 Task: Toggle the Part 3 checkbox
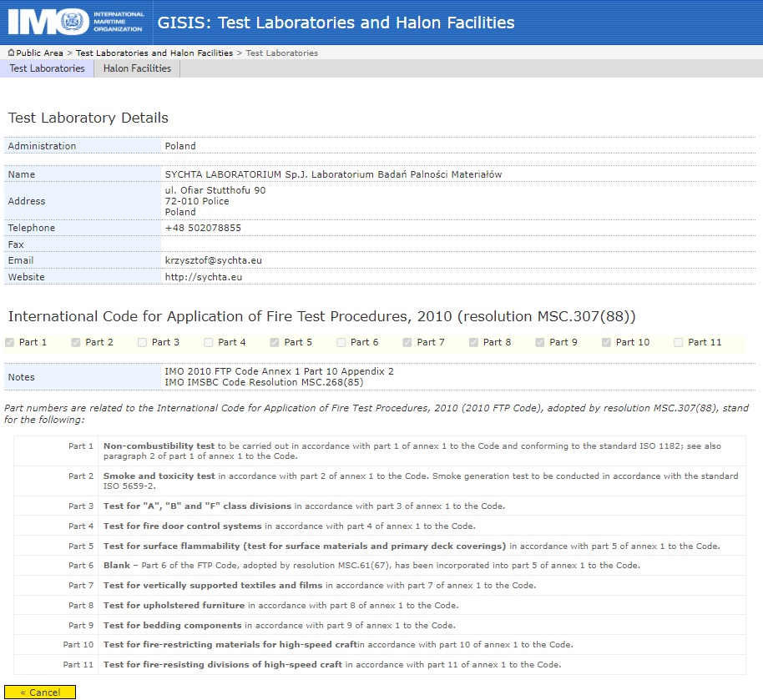pos(142,342)
